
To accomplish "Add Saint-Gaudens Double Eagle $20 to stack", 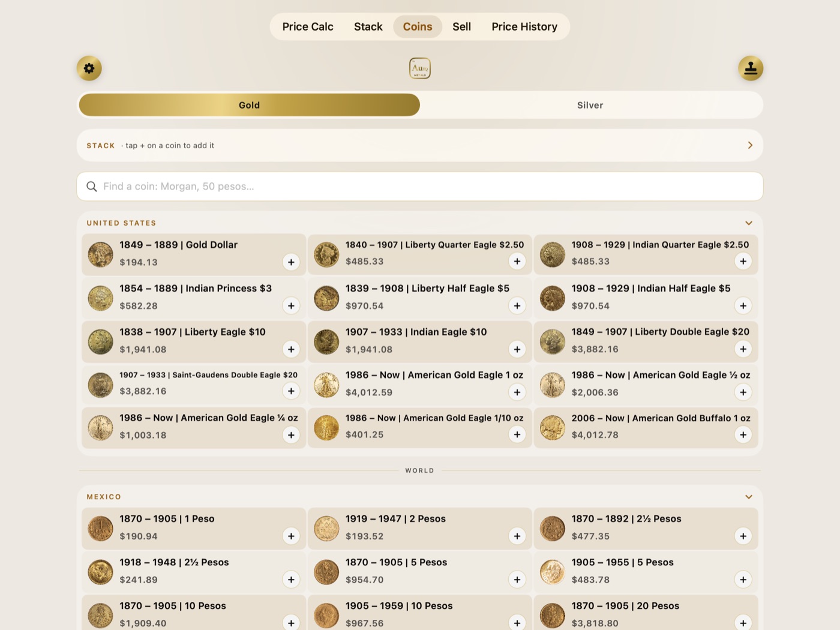I will (291, 391).
